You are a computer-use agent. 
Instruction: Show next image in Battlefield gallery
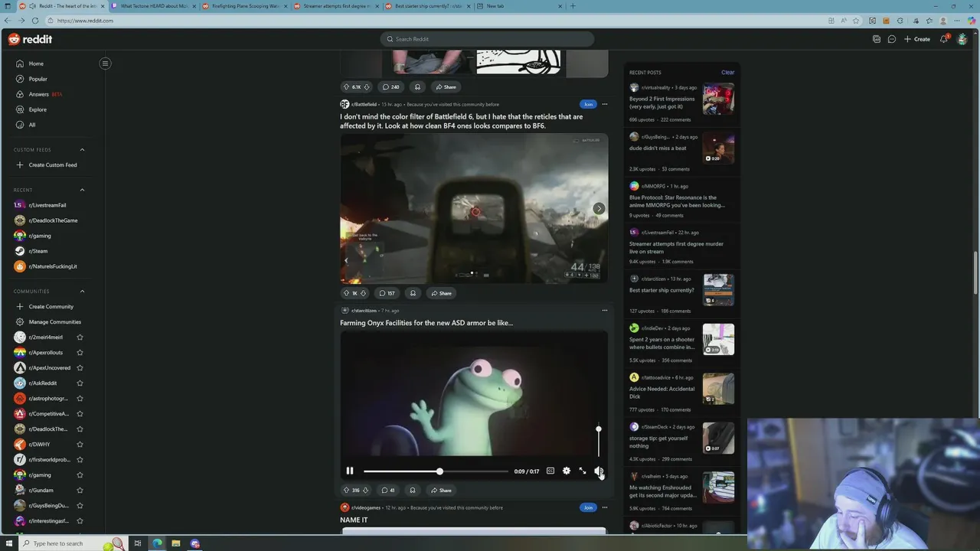[x=599, y=208]
